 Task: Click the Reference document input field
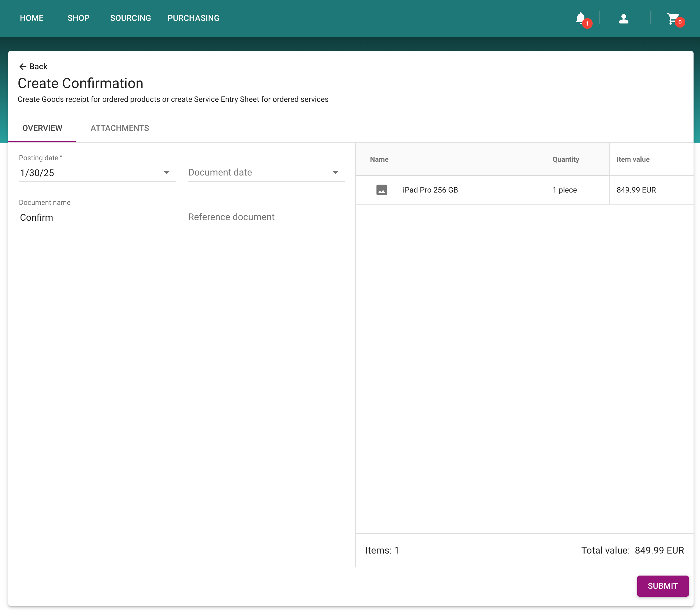pyautogui.click(x=266, y=217)
